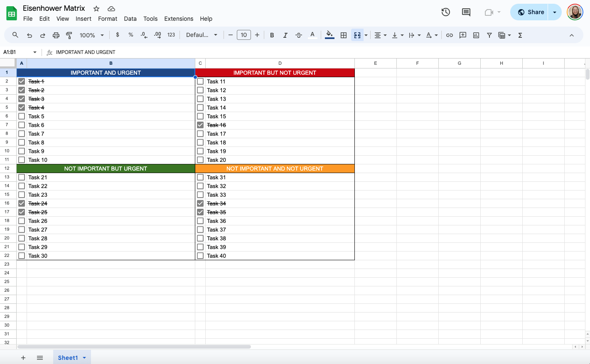This screenshot has width=590, height=364.
Task: Undo the last action
Action: point(29,35)
